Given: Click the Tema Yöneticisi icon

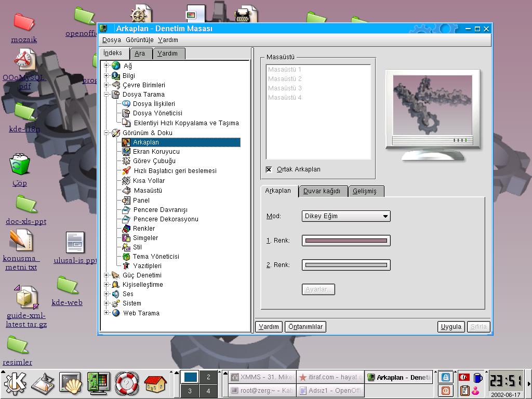Looking at the screenshot, I should pos(126,257).
